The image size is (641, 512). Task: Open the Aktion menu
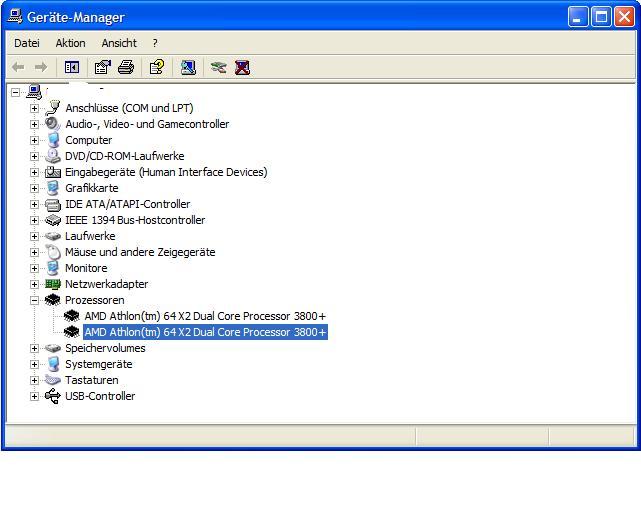(x=71, y=43)
